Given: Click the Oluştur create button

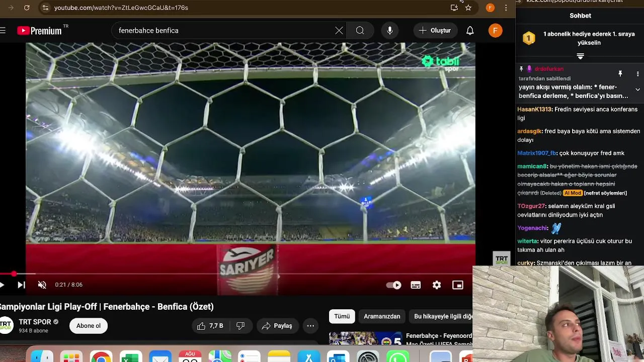Looking at the screenshot, I should tap(435, 31).
